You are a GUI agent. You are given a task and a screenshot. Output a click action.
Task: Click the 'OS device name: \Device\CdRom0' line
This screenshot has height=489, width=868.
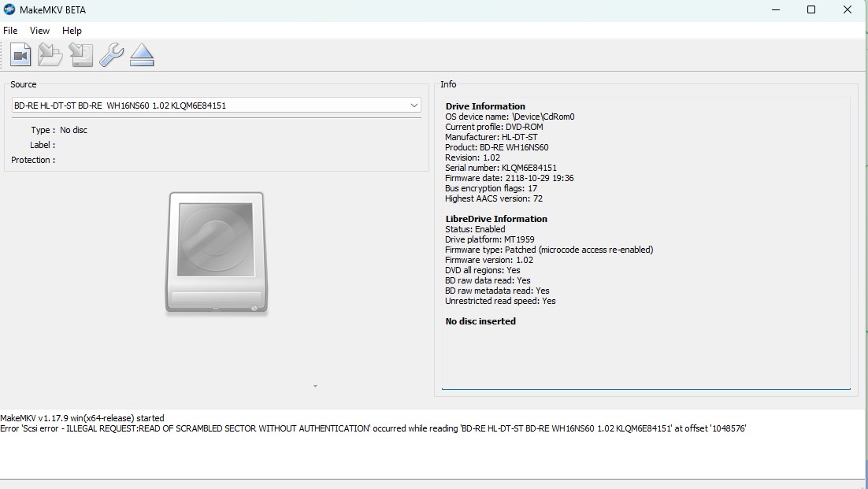510,117
